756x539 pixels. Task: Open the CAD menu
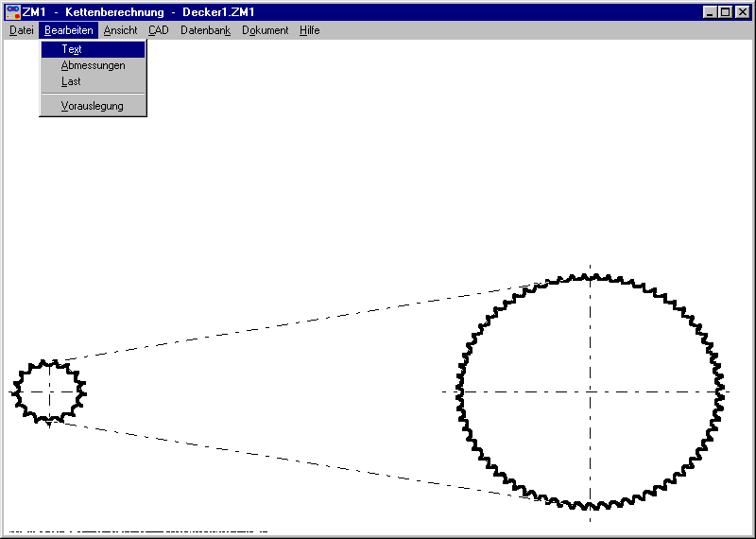pyautogui.click(x=159, y=30)
